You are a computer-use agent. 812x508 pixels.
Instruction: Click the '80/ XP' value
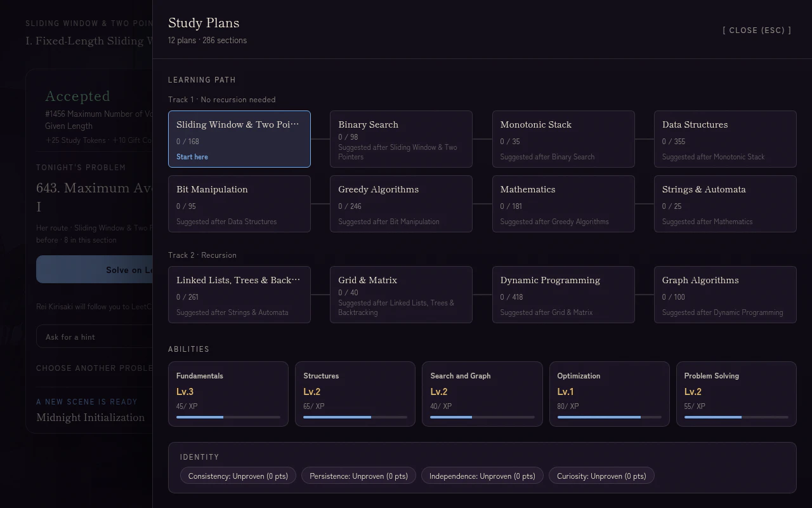[x=568, y=406]
